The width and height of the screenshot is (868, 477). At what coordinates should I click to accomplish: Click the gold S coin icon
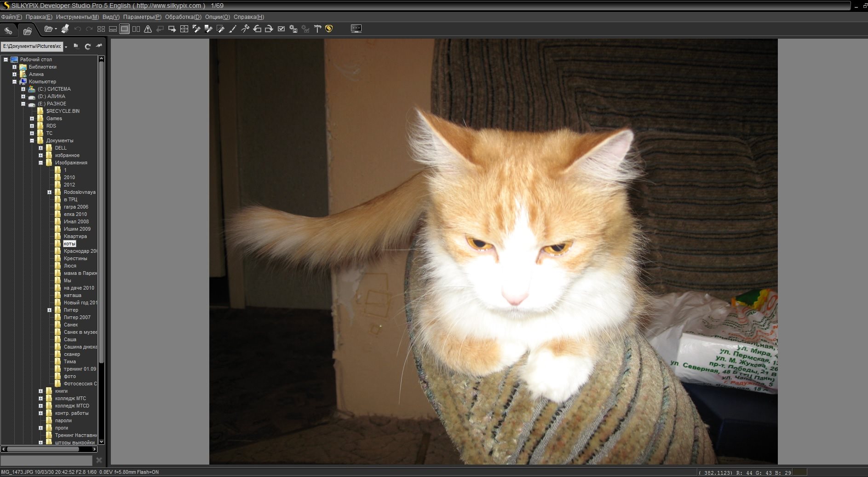pos(329,29)
